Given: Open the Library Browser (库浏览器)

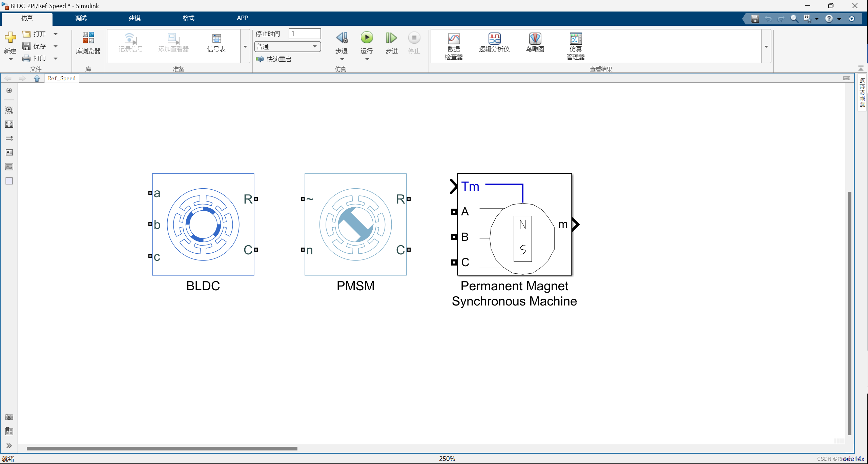Looking at the screenshot, I should (88, 43).
